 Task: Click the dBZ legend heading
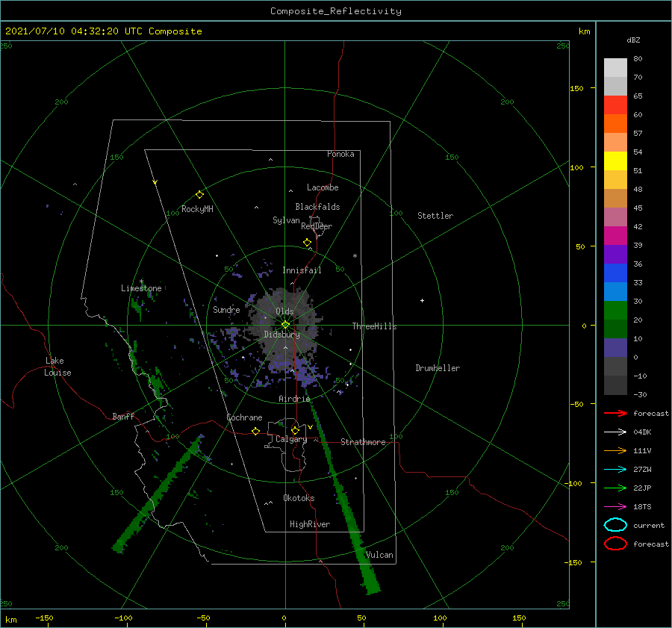point(633,40)
